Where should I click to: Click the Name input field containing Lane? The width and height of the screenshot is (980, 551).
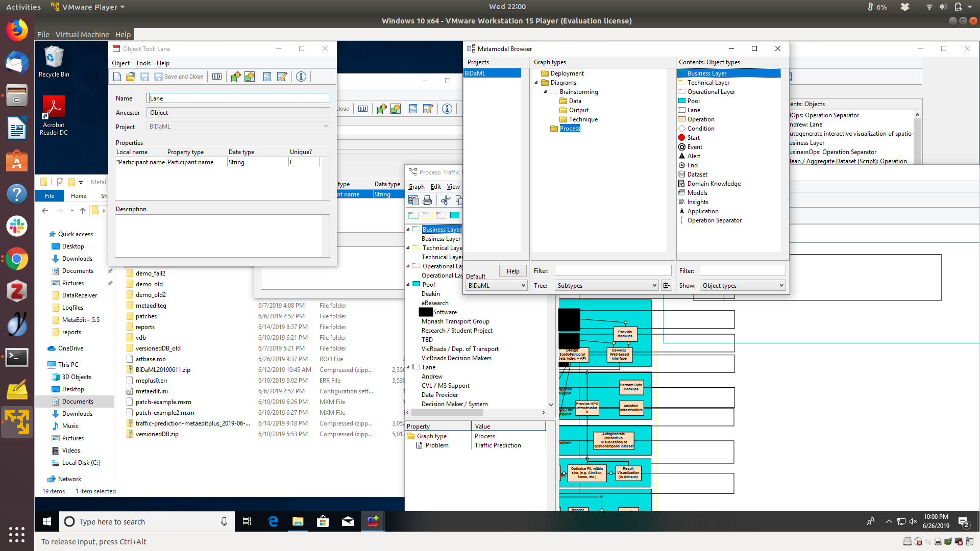[x=238, y=98]
